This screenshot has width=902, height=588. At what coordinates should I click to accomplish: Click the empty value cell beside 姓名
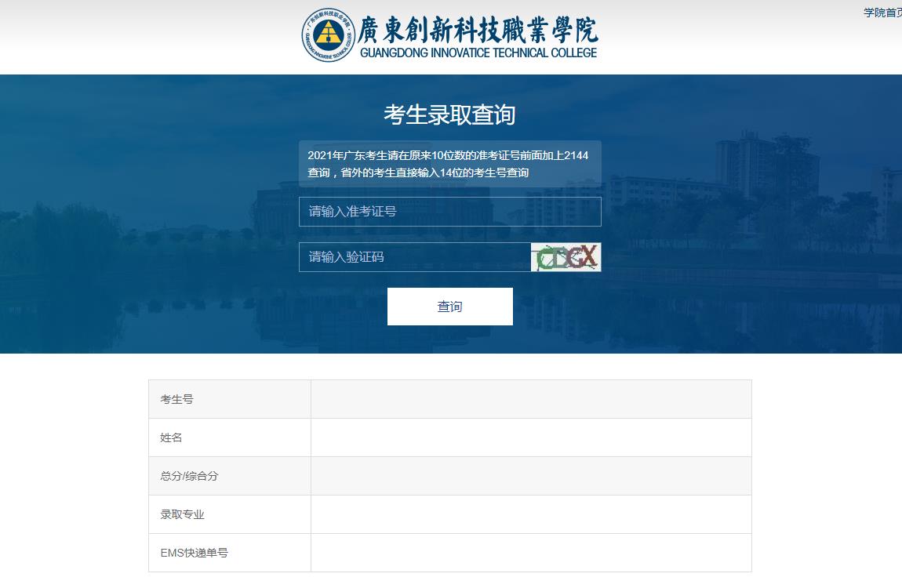[x=531, y=437]
